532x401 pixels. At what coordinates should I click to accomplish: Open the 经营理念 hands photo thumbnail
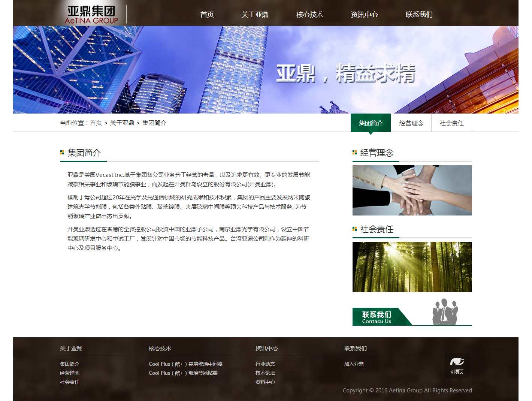412,190
